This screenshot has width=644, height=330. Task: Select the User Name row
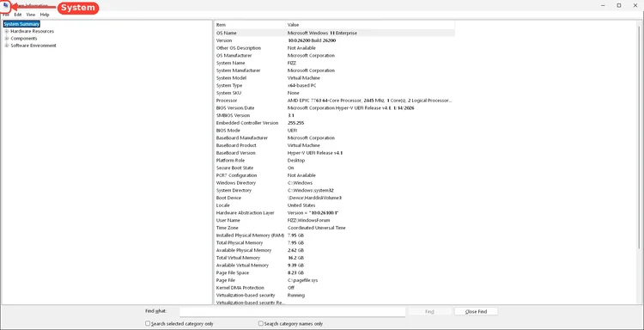pos(335,220)
